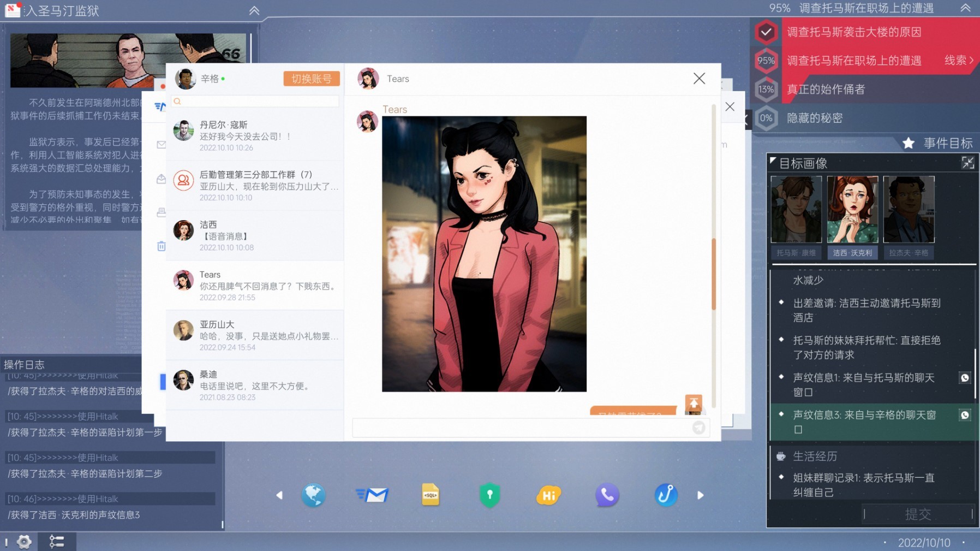Show the next dock apps with the right arrow
Screen dimensions: 980x551
coord(701,495)
